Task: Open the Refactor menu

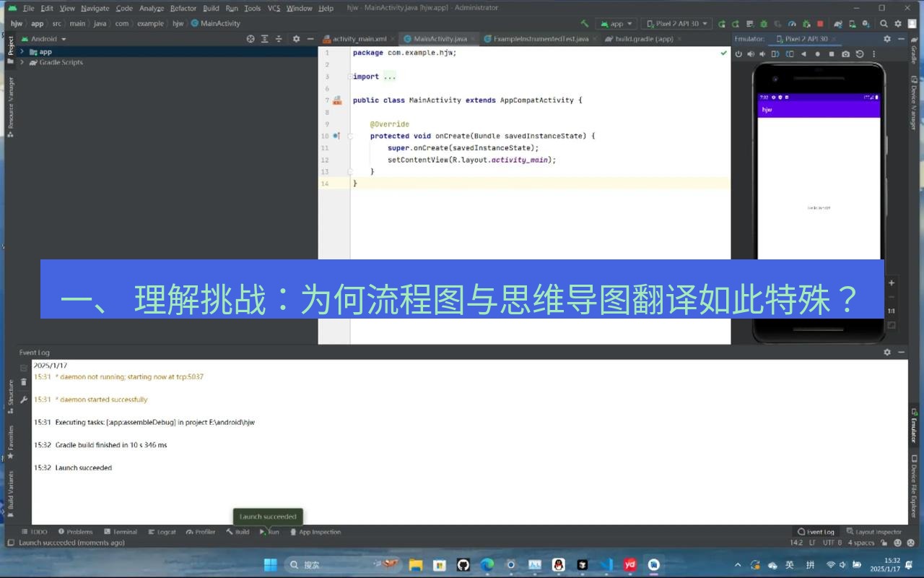Action: point(183,8)
